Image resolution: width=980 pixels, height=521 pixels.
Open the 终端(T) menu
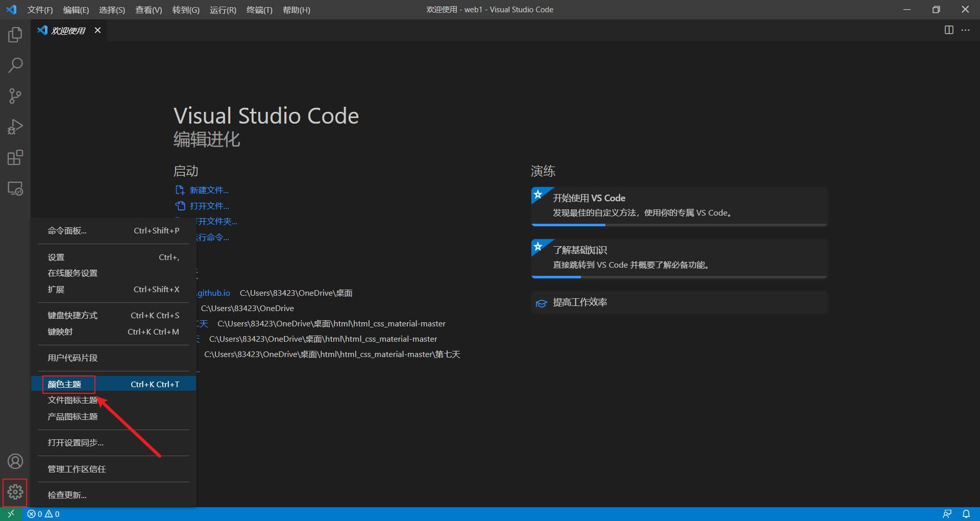pyautogui.click(x=259, y=10)
